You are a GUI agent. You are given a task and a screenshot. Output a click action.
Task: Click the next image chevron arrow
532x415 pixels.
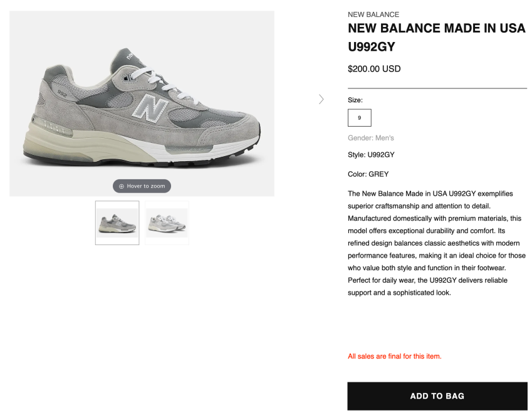[321, 100]
